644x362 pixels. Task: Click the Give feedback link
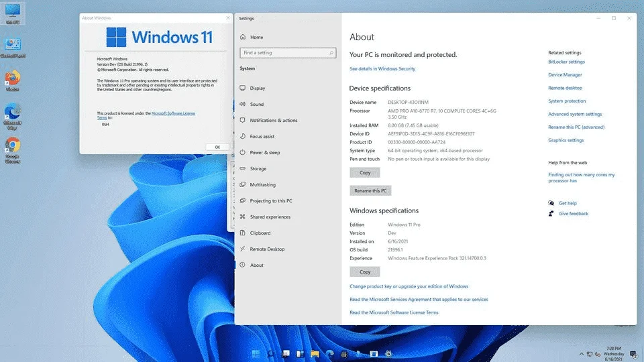tap(574, 214)
